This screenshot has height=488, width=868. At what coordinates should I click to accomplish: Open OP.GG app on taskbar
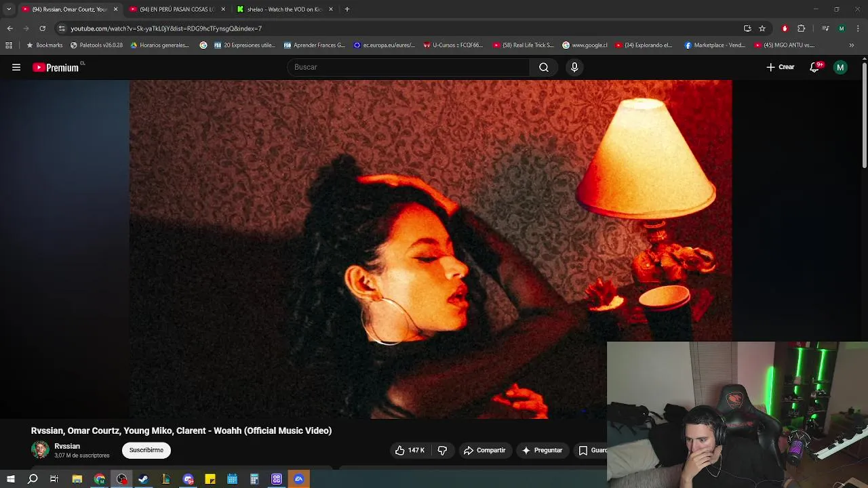[x=277, y=479]
